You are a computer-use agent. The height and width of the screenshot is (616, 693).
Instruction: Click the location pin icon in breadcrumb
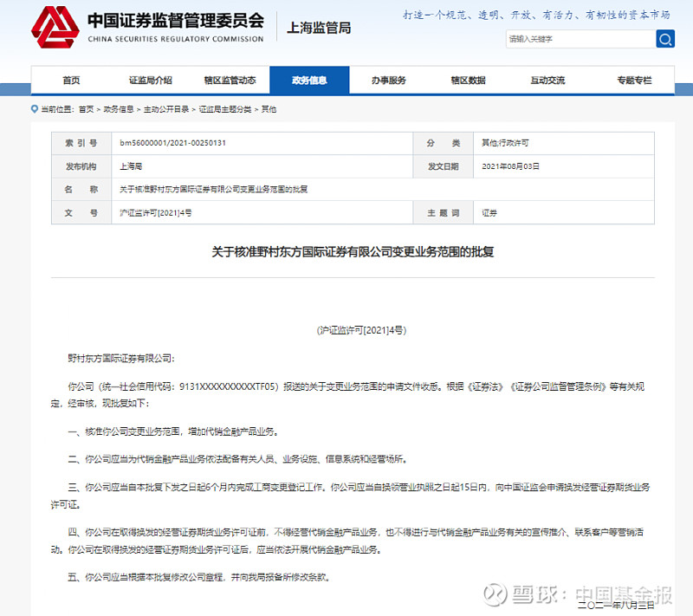point(35,108)
